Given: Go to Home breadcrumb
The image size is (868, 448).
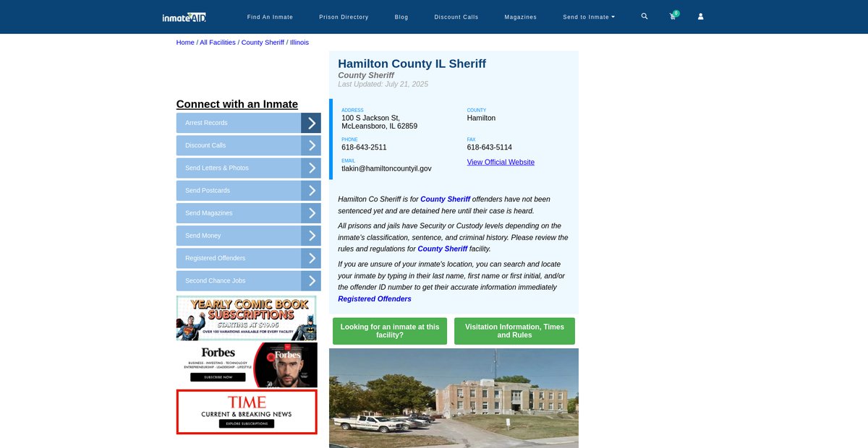Looking at the screenshot, I should (x=185, y=43).
